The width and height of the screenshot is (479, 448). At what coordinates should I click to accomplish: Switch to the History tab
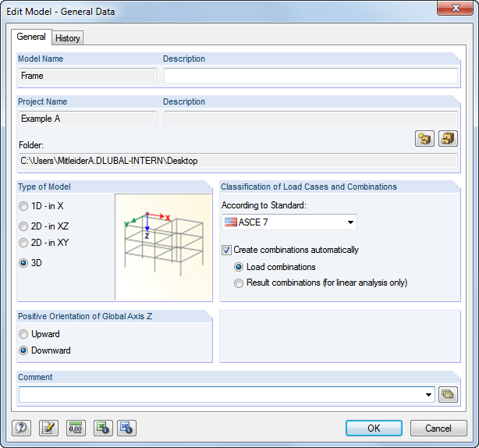(x=68, y=38)
